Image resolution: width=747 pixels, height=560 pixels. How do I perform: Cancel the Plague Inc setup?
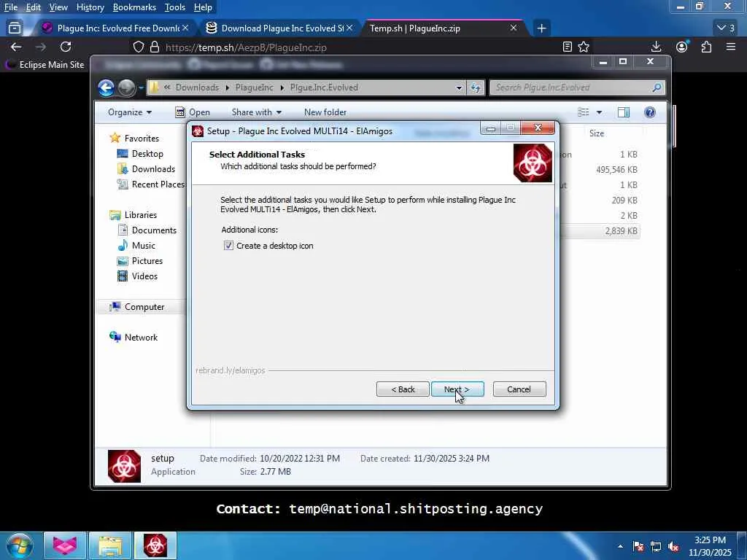pyautogui.click(x=519, y=389)
